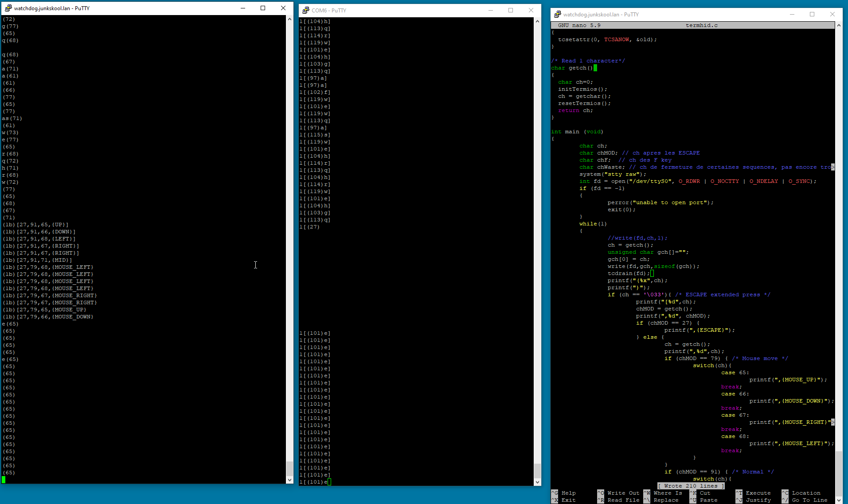
Task: Click the 'tcdrain(fd);' line in nano
Action: (x=629, y=273)
